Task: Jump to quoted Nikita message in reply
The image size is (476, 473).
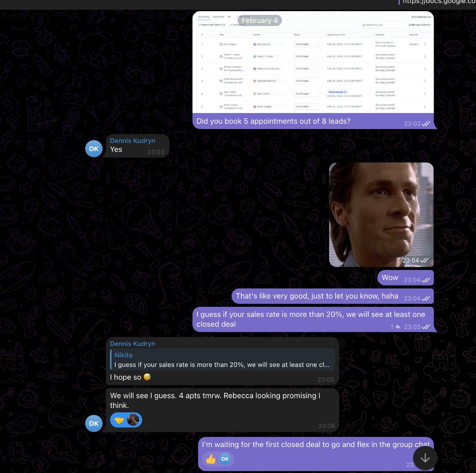Action: click(223, 360)
